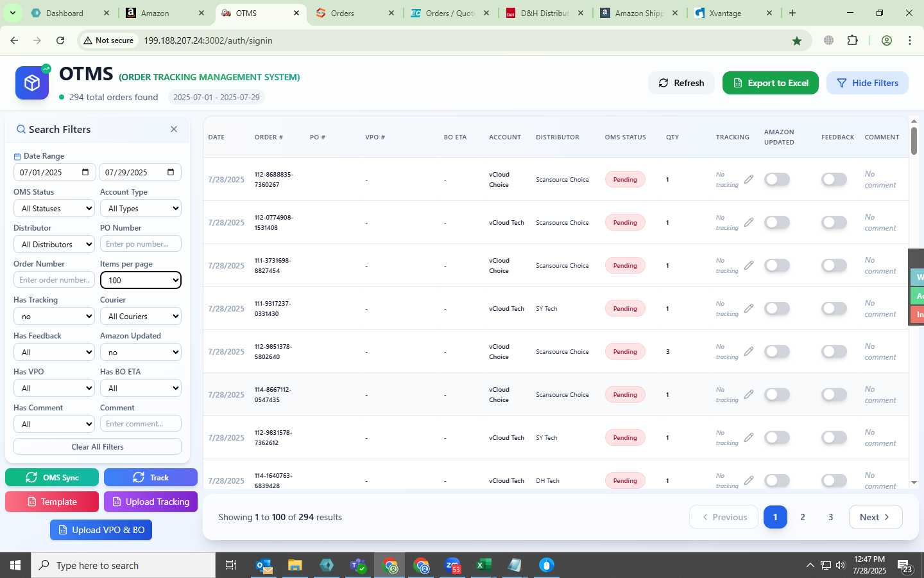
Task: Open the start date calendar picker
Action: 85,172
